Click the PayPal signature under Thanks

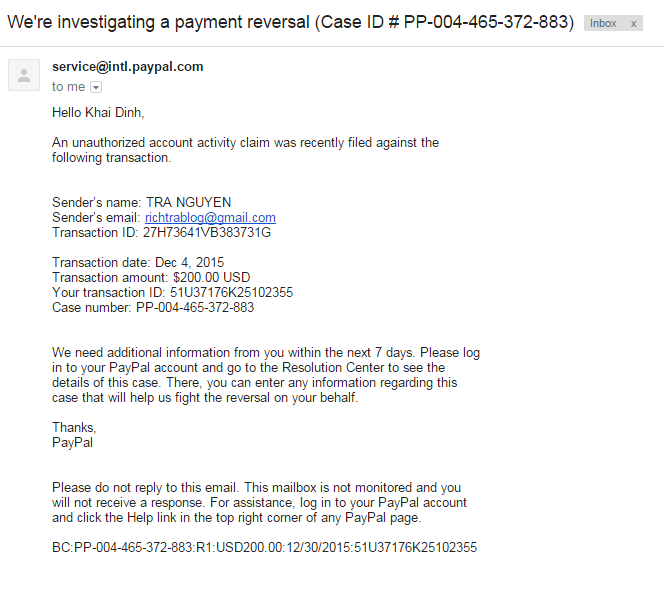click(72, 442)
